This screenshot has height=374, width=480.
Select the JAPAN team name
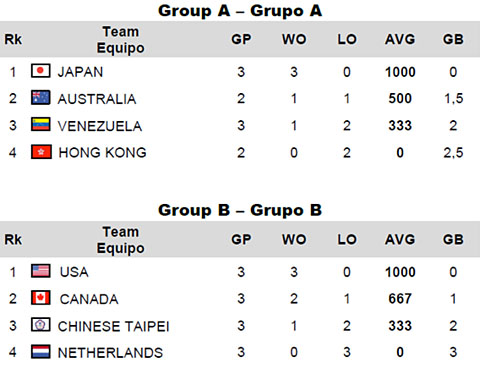pos(80,72)
